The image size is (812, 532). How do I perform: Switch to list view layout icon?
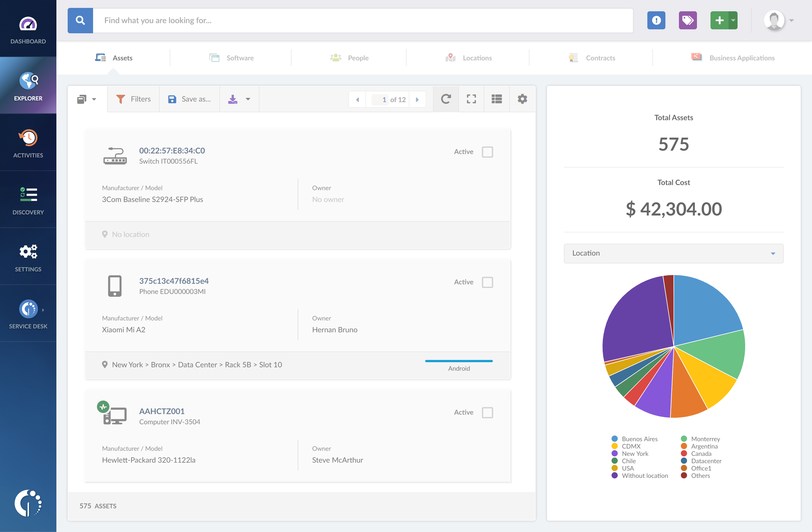[x=497, y=99]
